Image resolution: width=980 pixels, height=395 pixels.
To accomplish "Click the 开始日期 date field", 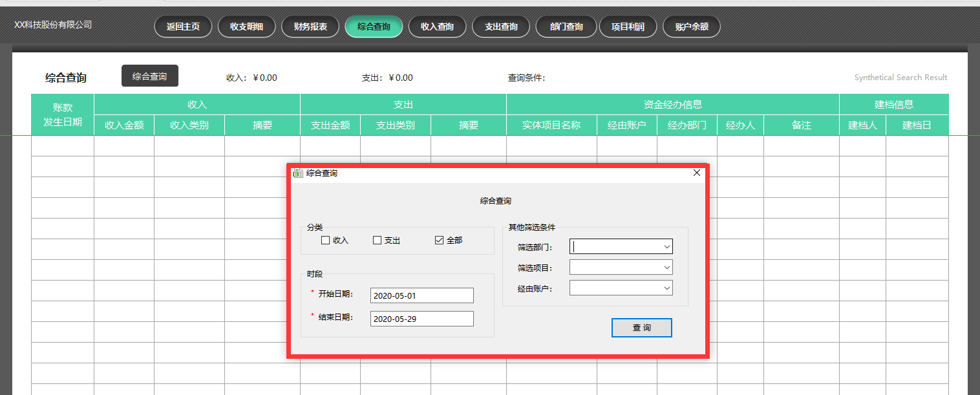I will [x=421, y=295].
